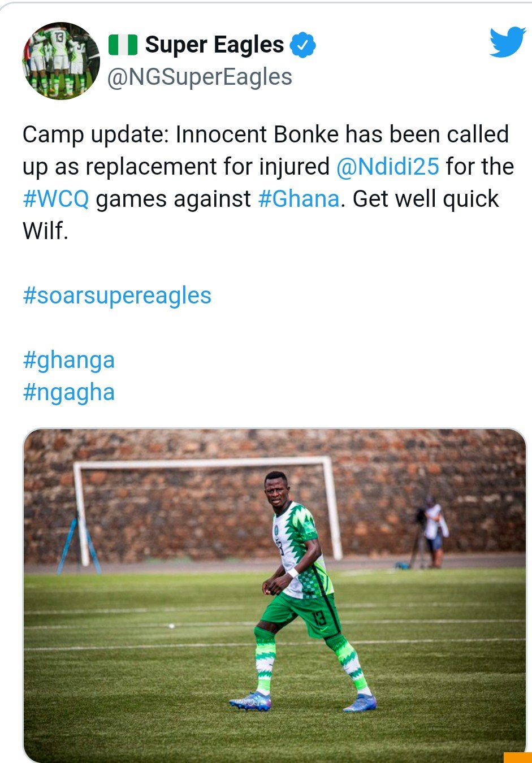This screenshot has width=532, height=763.
Task: Open the #WCQ hashtag
Action: pos(56,199)
